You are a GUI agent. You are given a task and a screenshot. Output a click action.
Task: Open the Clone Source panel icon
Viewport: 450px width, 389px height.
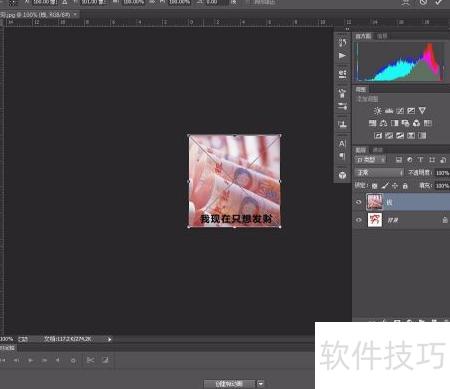point(342,125)
